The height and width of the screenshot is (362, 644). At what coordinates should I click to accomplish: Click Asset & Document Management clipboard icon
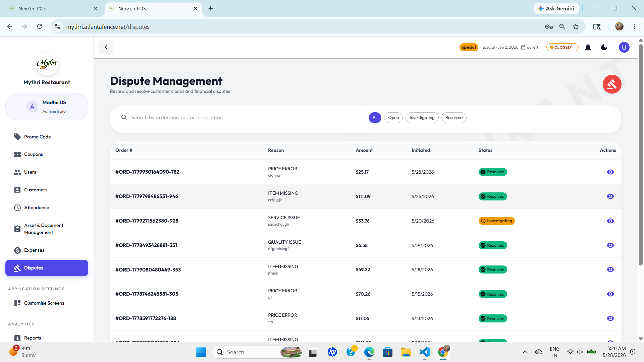coord(17,229)
